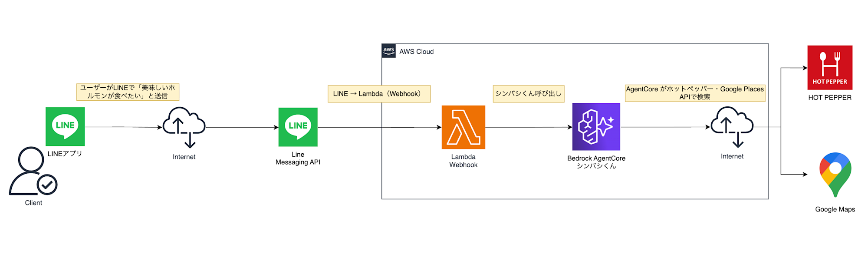
Task: Click the 'HOT PEPPER' caption under the logo
Action: click(x=830, y=98)
